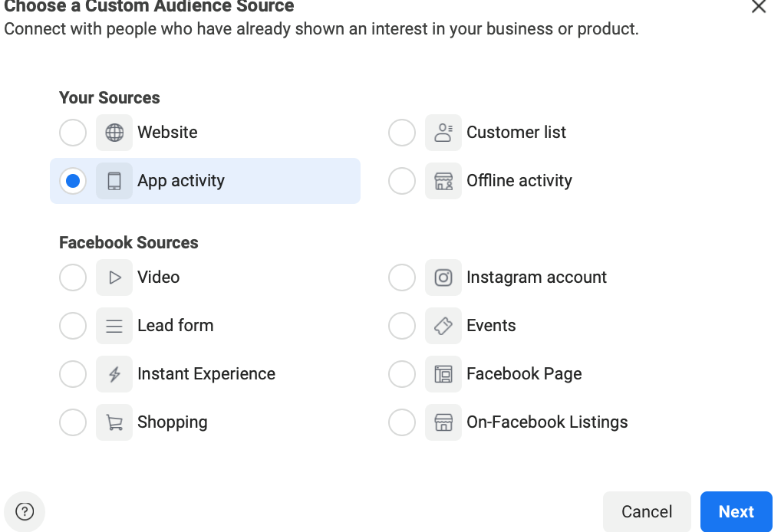Click the Shopping cart icon

114,422
